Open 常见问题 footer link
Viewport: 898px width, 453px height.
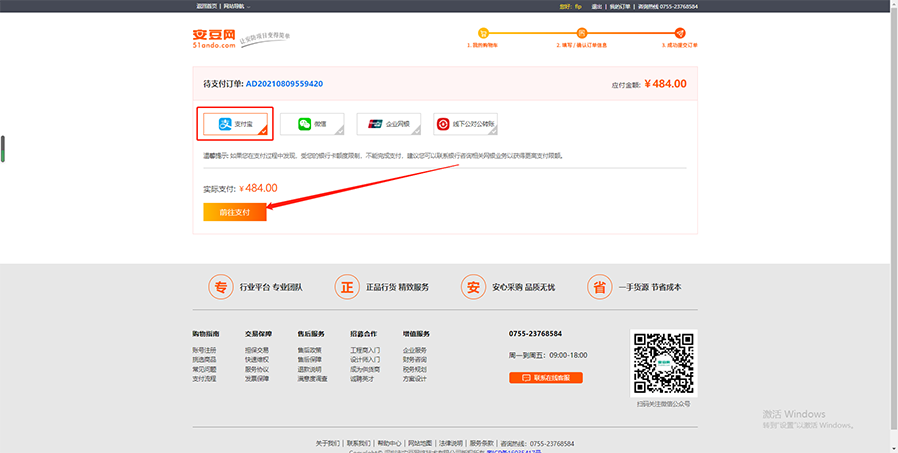click(x=204, y=369)
